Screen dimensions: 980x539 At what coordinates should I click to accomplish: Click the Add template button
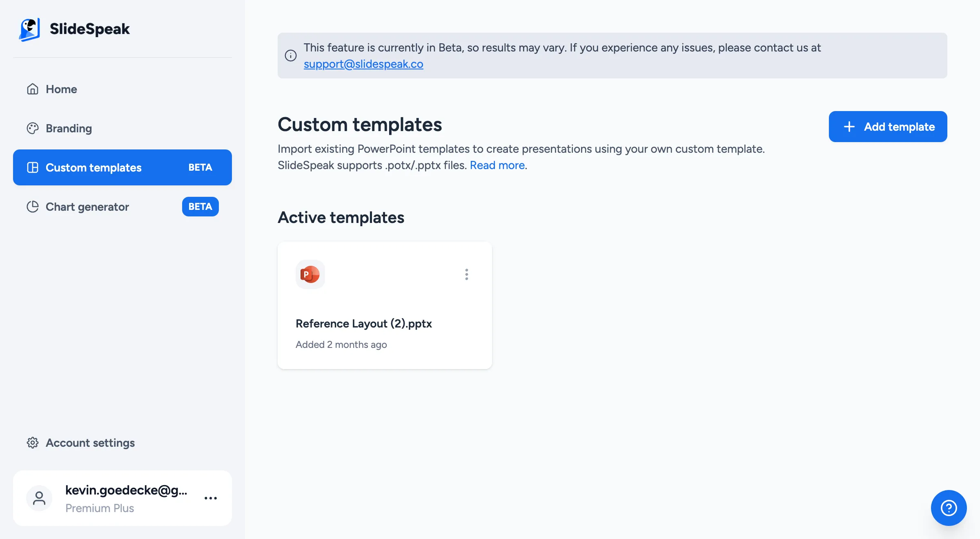point(888,127)
